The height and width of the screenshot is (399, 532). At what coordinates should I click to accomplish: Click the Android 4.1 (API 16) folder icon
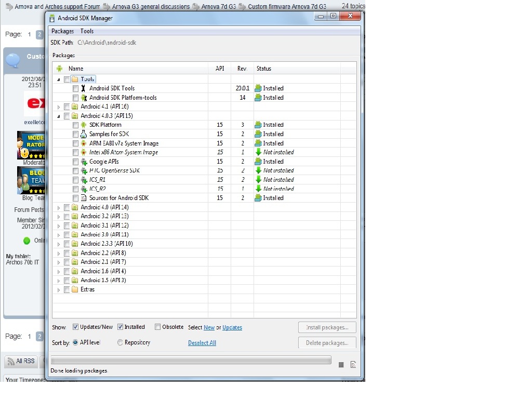75,107
